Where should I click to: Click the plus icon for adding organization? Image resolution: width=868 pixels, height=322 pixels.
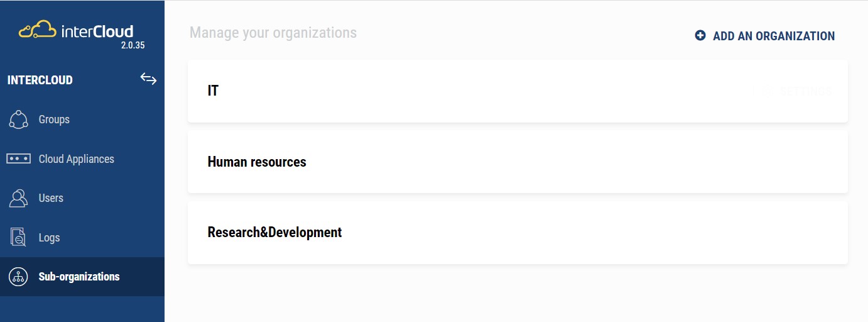pos(700,36)
